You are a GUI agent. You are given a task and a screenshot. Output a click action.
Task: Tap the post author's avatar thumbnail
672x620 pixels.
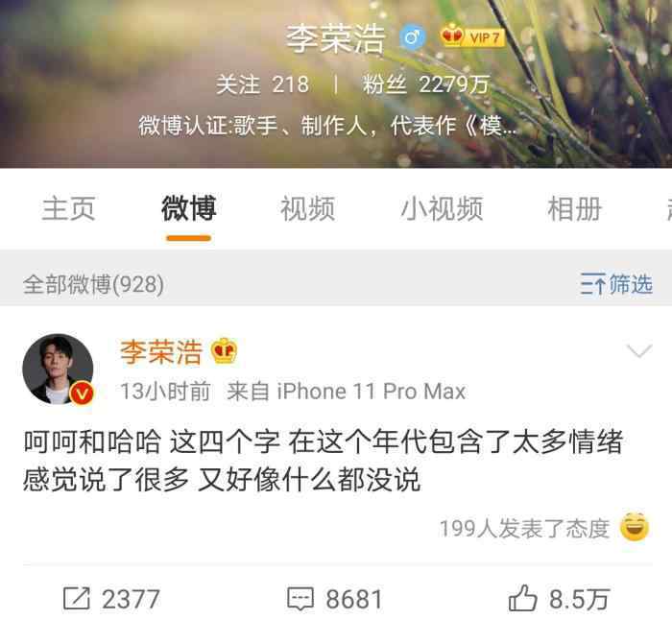(x=58, y=369)
